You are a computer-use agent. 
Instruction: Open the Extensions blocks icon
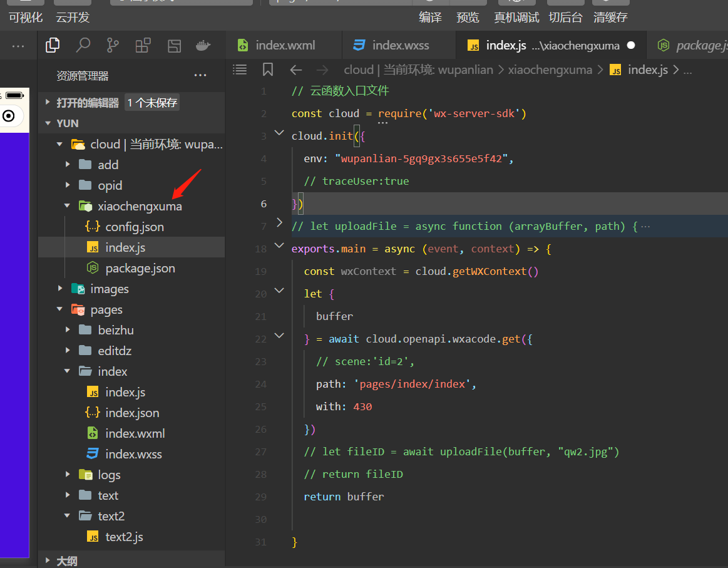click(x=143, y=45)
